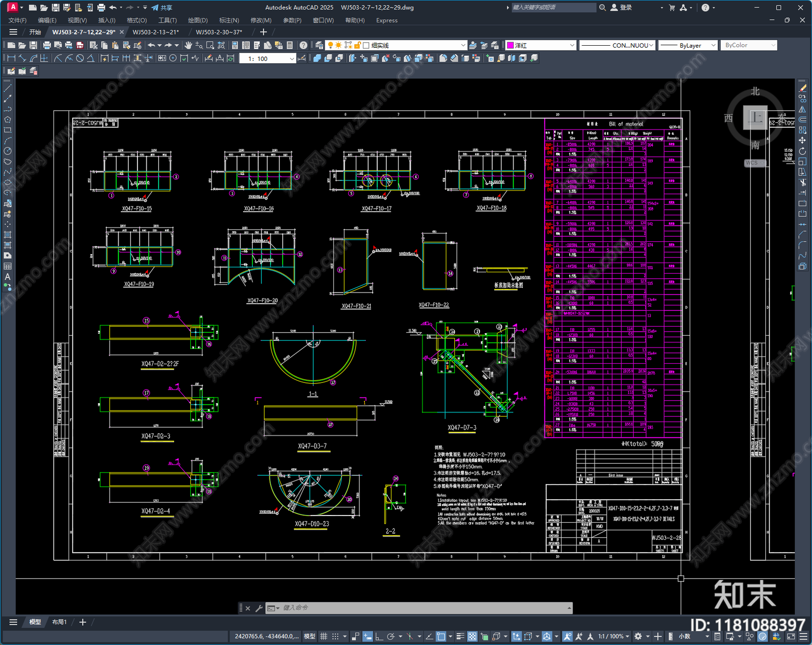Select the Rotate modify tool
812x645 pixels.
pyautogui.click(x=802, y=151)
